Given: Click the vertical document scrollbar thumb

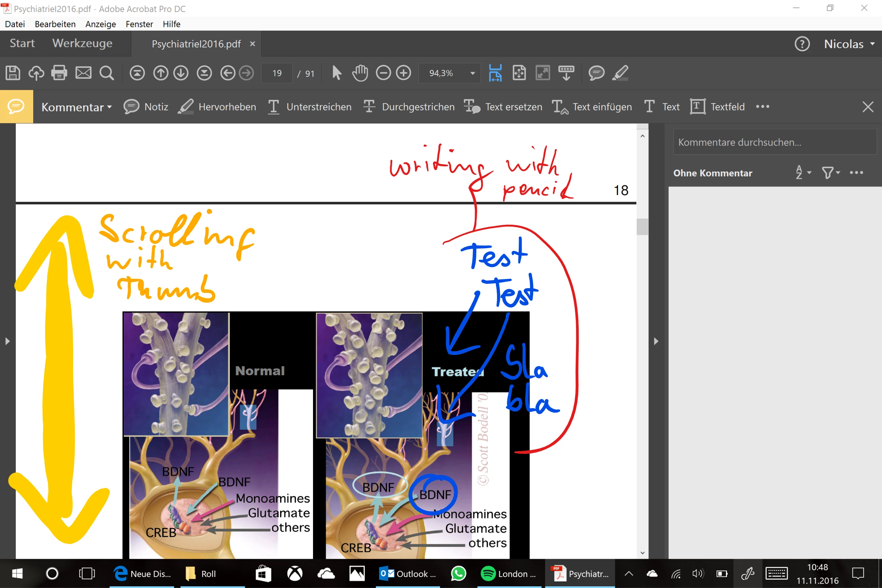Looking at the screenshot, I should point(642,226).
